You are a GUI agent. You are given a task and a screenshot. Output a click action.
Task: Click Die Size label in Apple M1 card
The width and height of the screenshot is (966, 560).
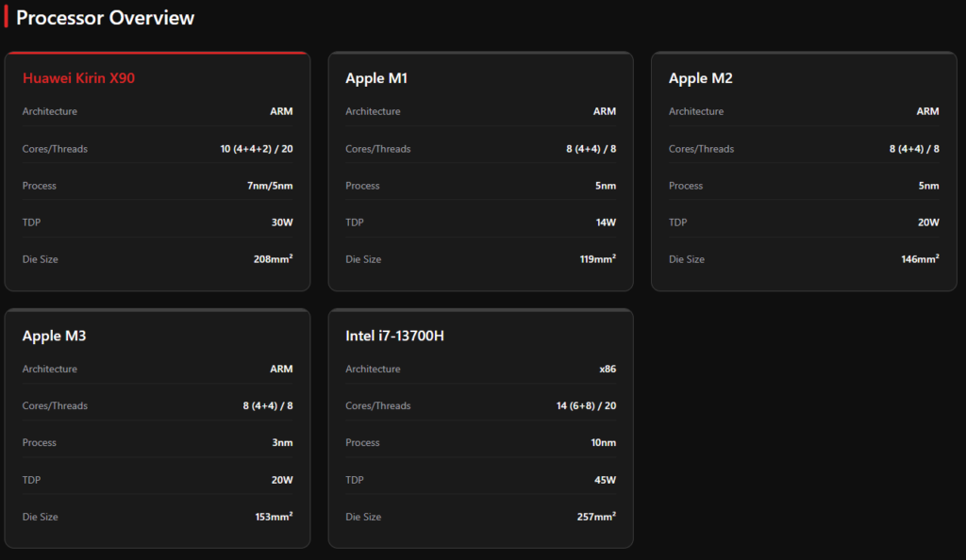click(x=363, y=259)
